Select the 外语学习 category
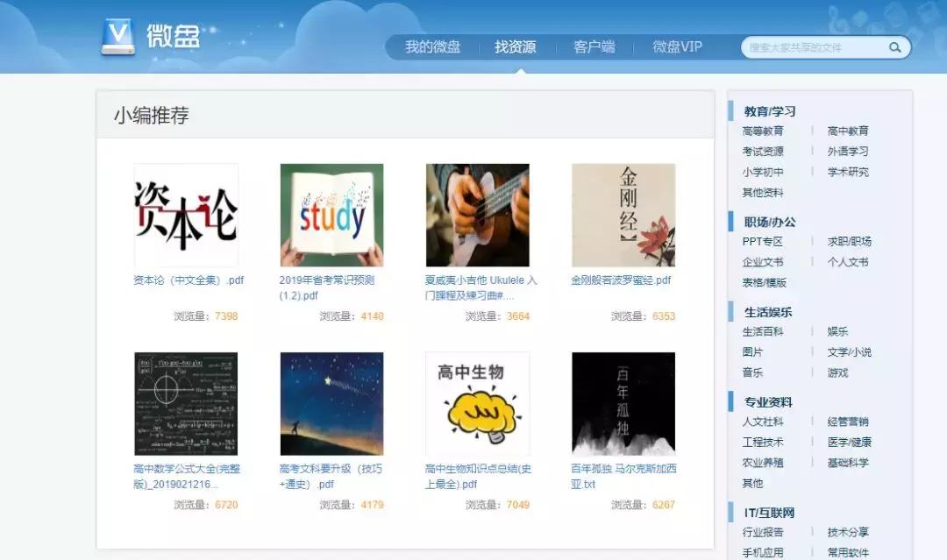The height and width of the screenshot is (560, 947). [847, 151]
